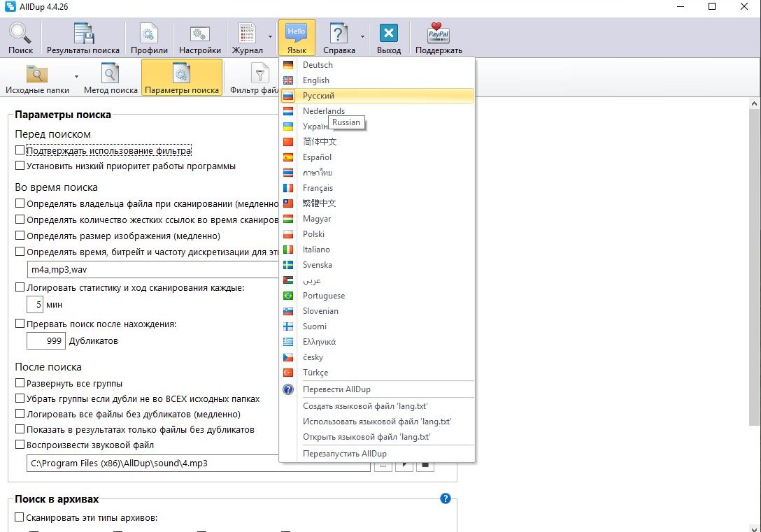The image size is (761, 532).
Task: Choose Suomi language
Action: (377, 326)
